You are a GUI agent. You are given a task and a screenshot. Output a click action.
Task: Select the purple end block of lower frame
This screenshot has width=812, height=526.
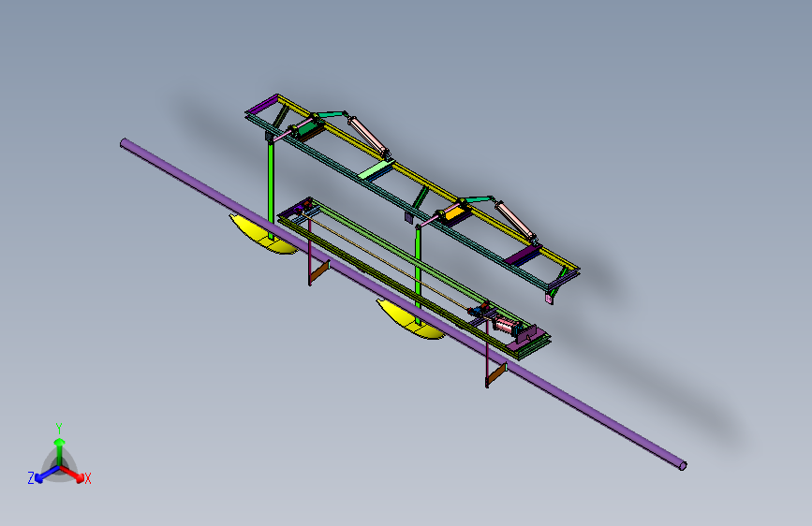(x=527, y=338)
